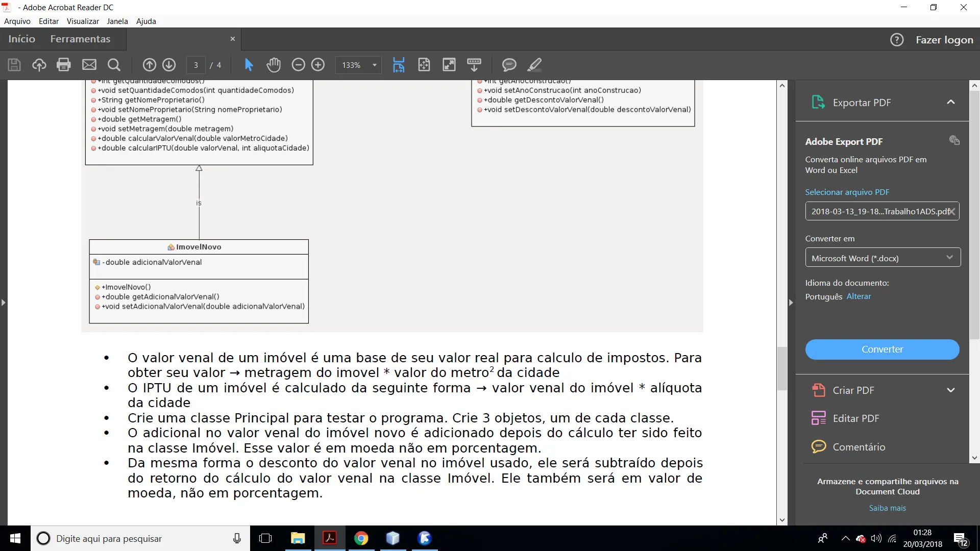The image size is (980, 551).
Task: Click the blue Converter button
Action: (x=882, y=349)
